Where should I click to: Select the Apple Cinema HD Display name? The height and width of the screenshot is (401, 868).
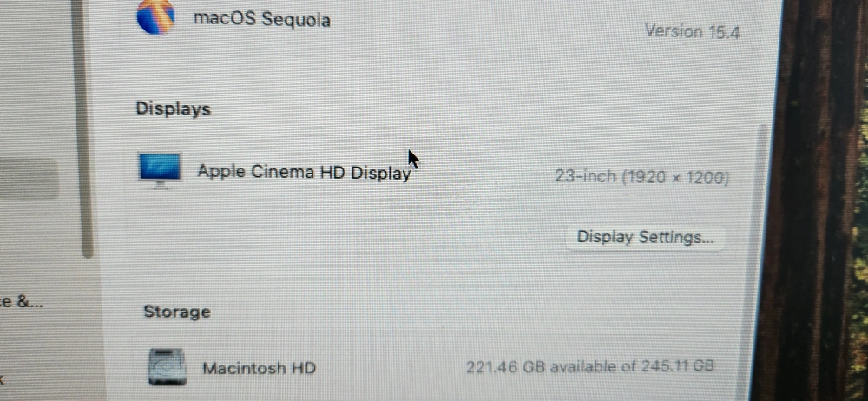(x=305, y=172)
